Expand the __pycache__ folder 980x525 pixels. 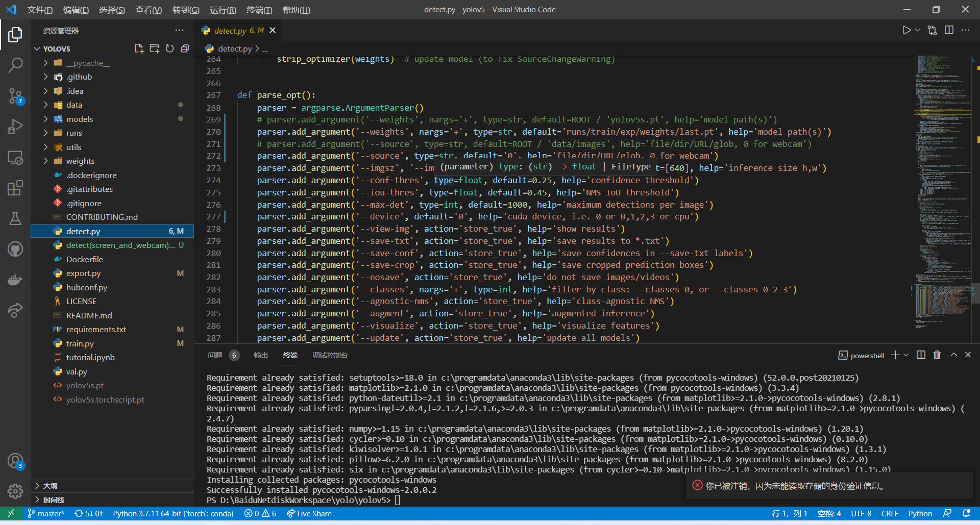pos(45,63)
